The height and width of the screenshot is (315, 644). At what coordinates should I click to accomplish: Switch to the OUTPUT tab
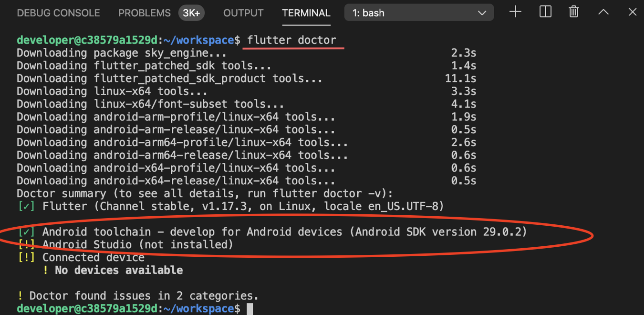[243, 13]
